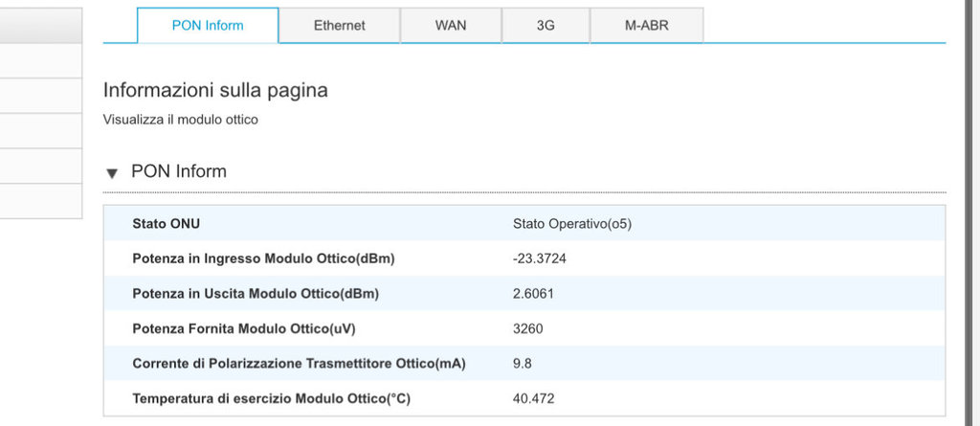Collapse the PON Inform section triangle

(x=112, y=173)
